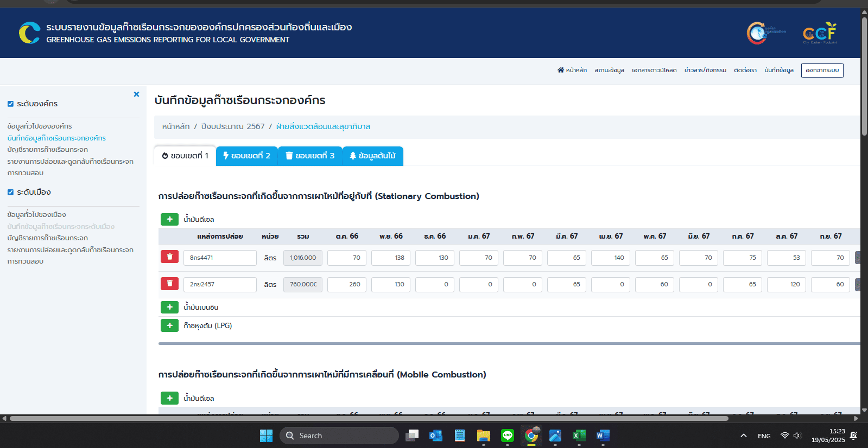Viewport: 868px width, 448px height.
Task: Add an LPG (ก๊าซหุงต้ม) entry
Action: click(169, 326)
